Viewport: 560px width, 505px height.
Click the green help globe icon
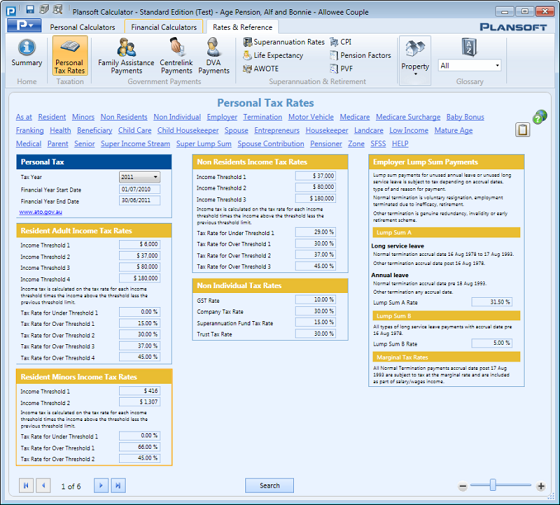pyautogui.click(x=540, y=117)
